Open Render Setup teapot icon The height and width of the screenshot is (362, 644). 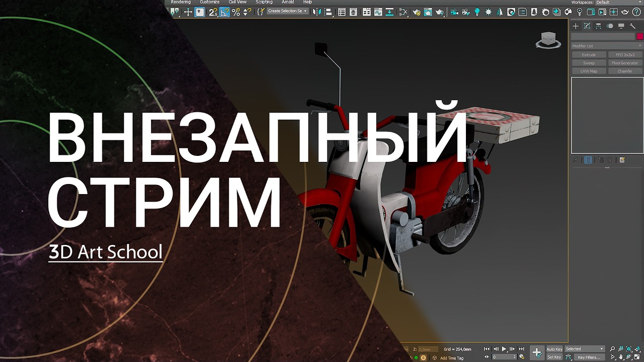click(x=417, y=12)
